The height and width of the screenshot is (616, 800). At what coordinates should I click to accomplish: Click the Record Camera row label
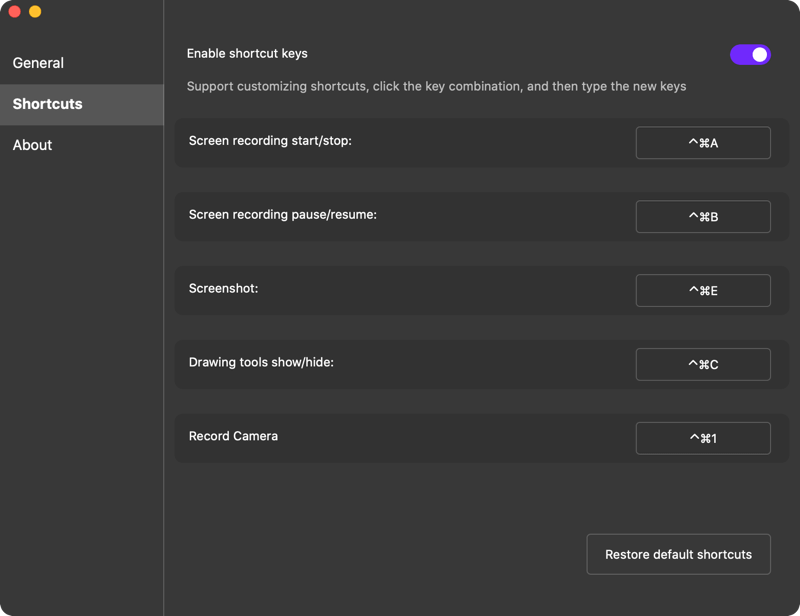pyautogui.click(x=233, y=436)
